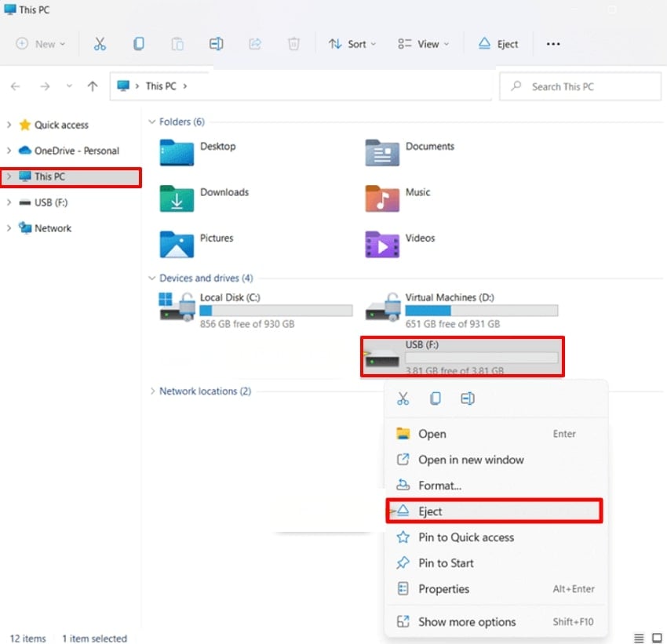The image size is (667, 644).
Task: Click This PC in the address bar
Action: 161,86
